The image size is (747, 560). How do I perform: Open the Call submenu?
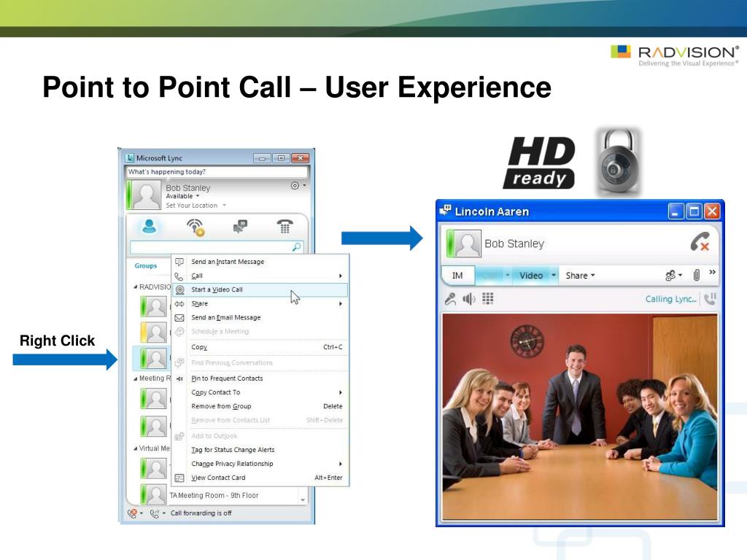pyautogui.click(x=260, y=276)
